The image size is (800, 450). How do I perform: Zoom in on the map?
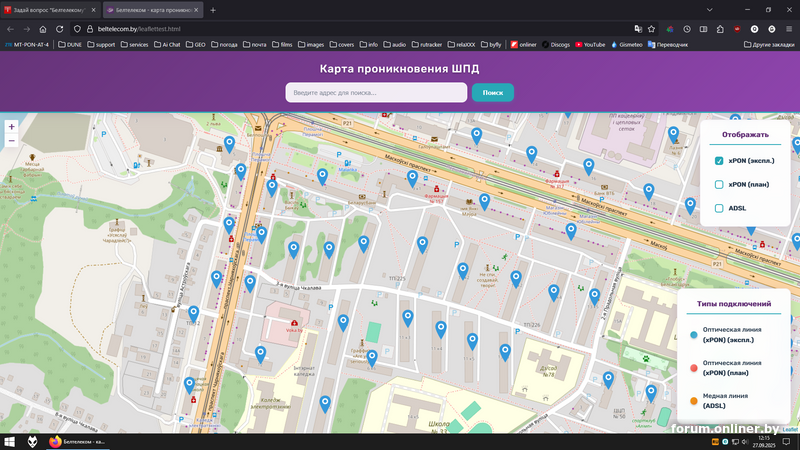click(x=11, y=127)
